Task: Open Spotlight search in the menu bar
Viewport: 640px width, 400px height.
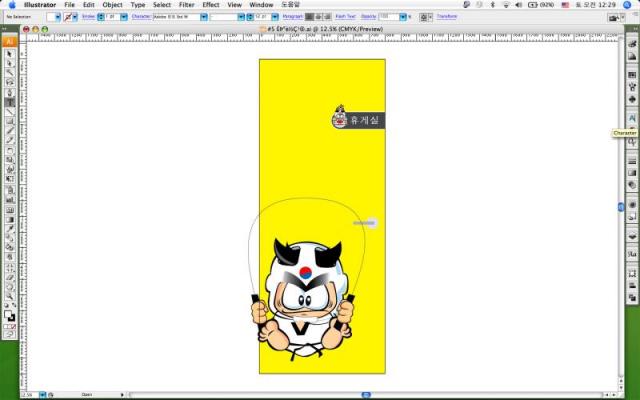Action: coord(627,5)
